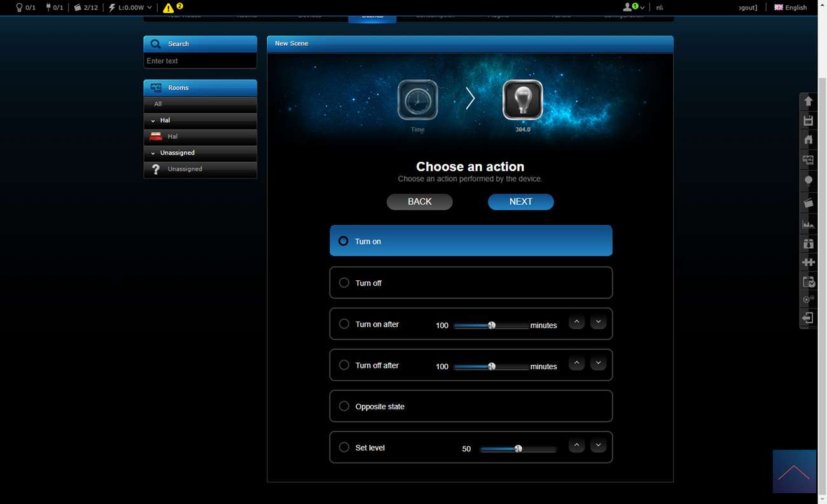Select the Turn off radio option
This screenshot has height=504, width=827.
[344, 283]
